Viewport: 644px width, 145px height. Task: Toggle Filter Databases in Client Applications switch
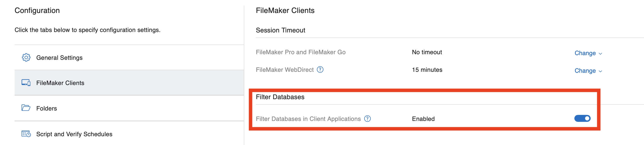tap(582, 118)
